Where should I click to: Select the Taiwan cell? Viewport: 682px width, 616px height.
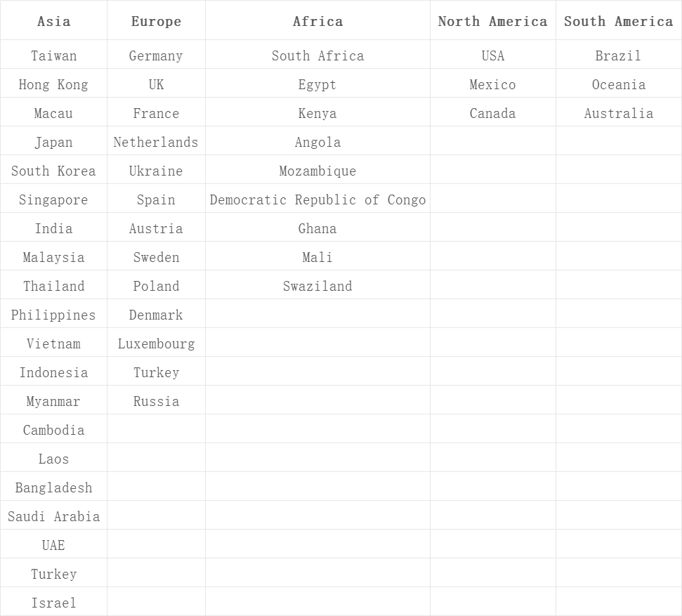(x=53, y=55)
